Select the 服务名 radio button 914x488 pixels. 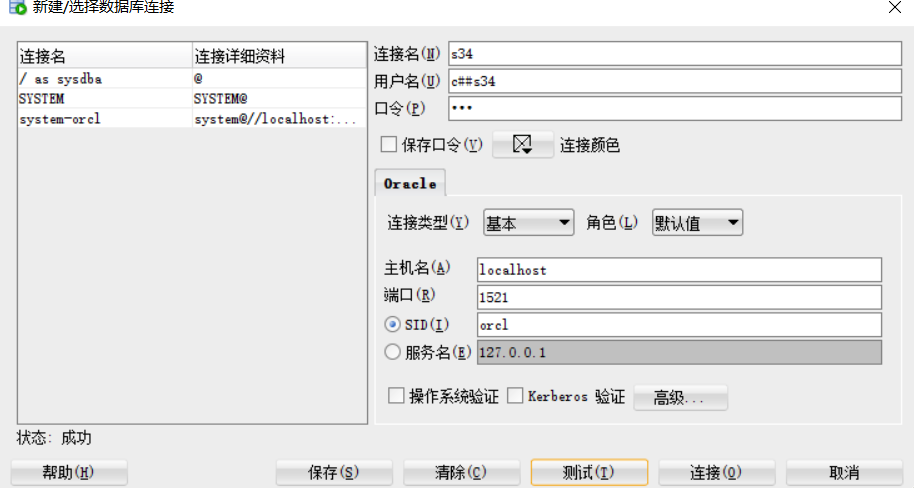tap(392, 352)
